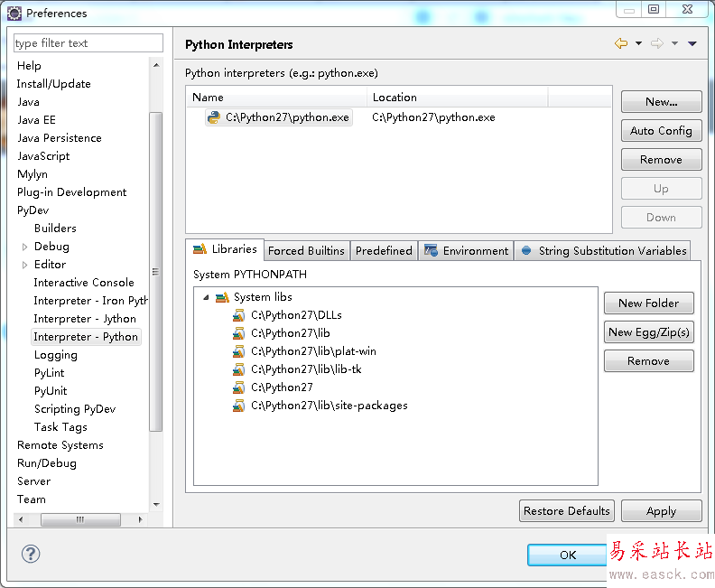This screenshot has height=588, width=715.
Task: Select PyLint preferences
Action: (x=50, y=373)
